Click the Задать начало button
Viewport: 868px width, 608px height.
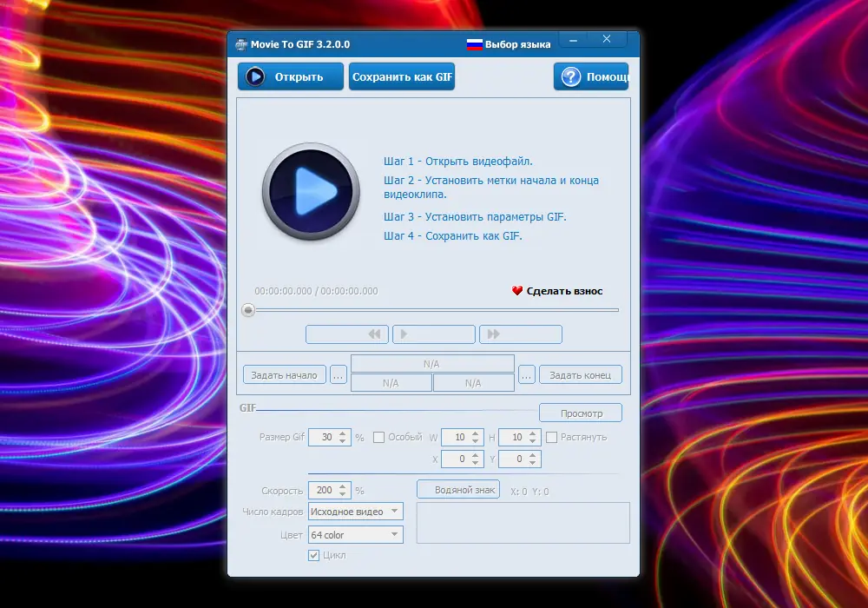[285, 375]
